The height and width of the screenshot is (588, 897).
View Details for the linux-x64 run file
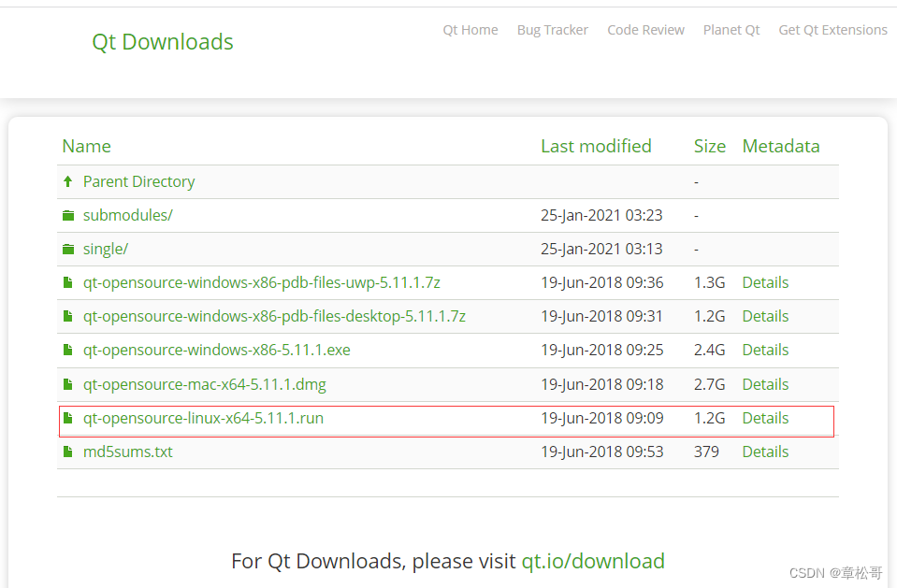point(765,418)
